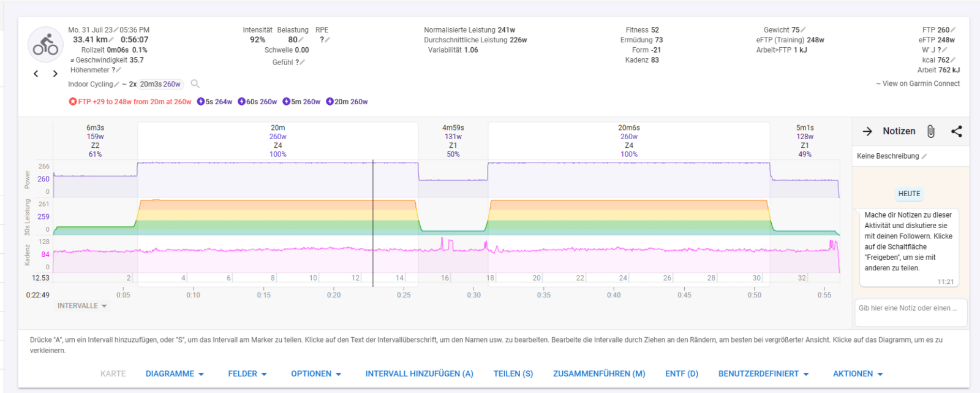Click INTERVALL HINZUFÜGEN (A) button
This screenshot has height=393, width=980.
419,374
